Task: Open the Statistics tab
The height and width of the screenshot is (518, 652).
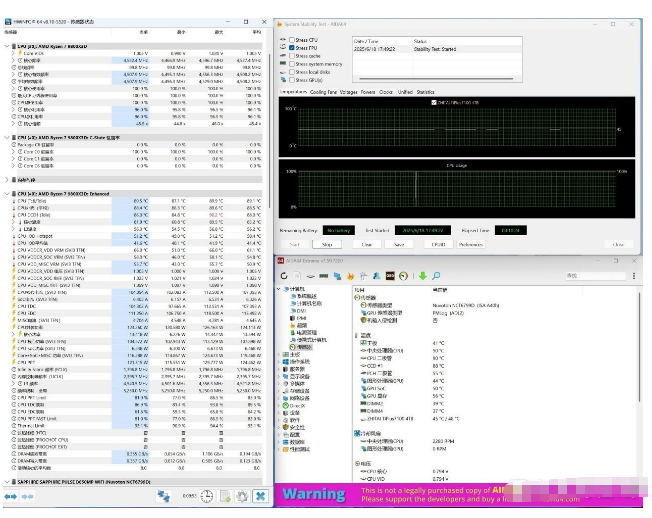Action: click(x=425, y=91)
